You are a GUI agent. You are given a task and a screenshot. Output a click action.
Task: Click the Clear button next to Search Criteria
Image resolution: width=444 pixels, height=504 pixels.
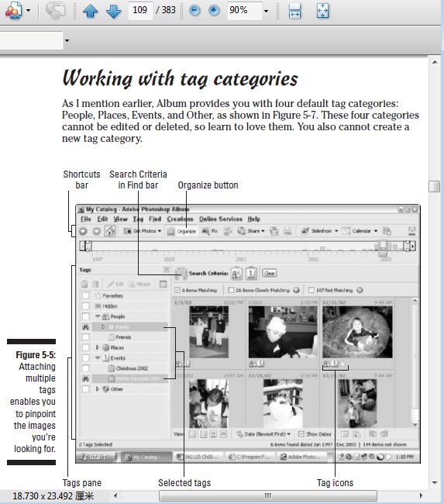pos(269,274)
